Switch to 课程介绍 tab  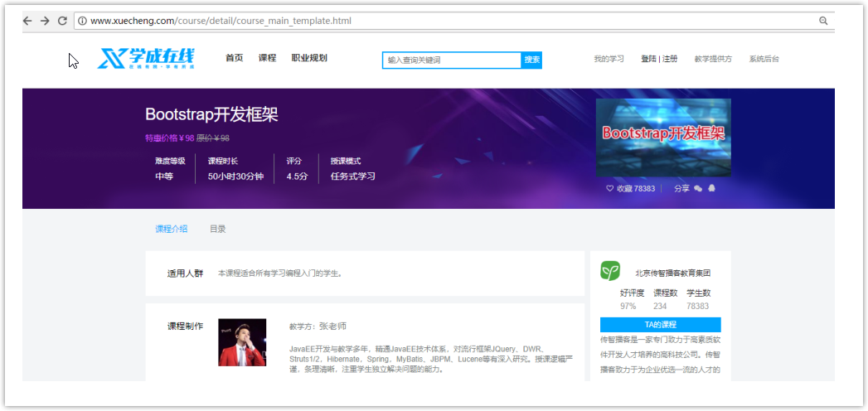coord(171,229)
